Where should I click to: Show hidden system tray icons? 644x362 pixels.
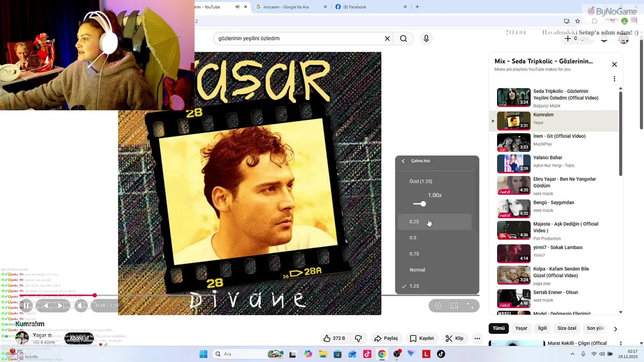[x=572, y=354]
